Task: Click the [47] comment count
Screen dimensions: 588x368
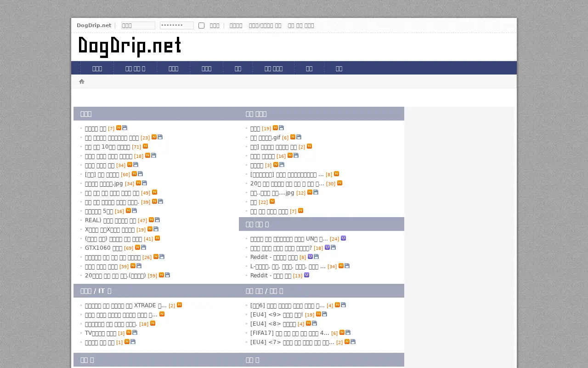Action: (142, 221)
